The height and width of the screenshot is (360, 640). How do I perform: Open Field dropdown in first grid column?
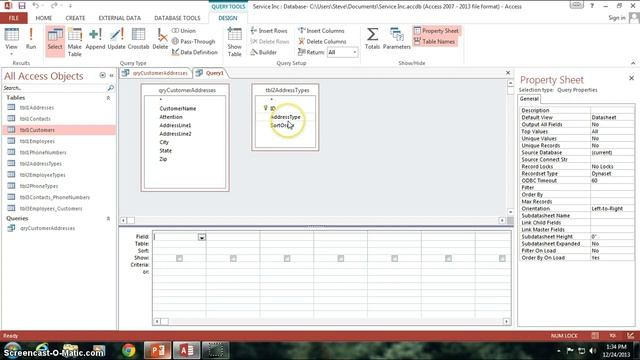coord(202,237)
